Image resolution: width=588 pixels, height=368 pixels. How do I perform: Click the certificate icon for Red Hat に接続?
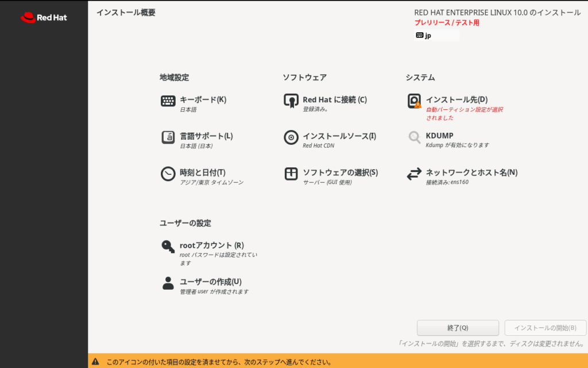point(291,101)
